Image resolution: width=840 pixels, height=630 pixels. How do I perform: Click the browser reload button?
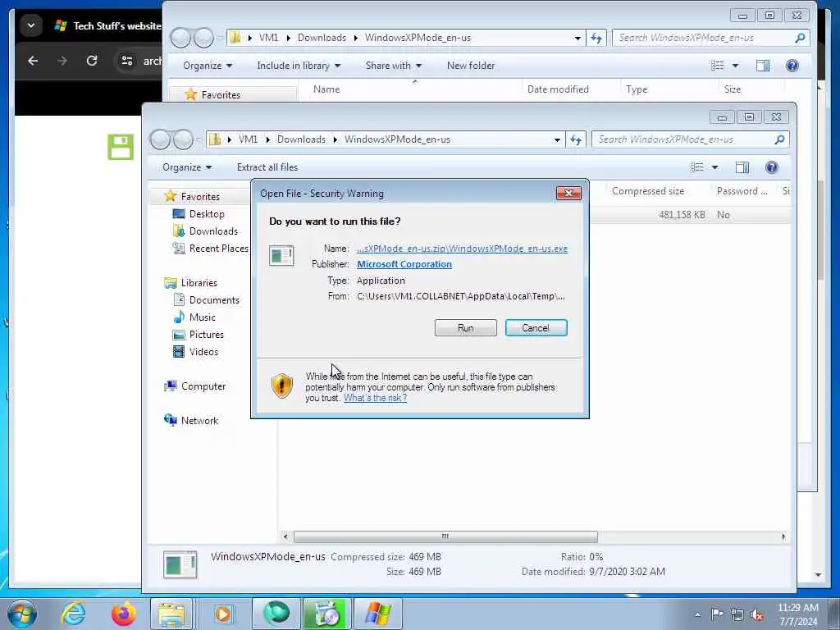pos(92,61)
